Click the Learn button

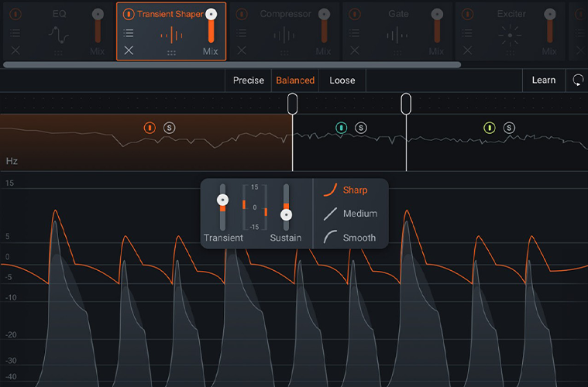pos(544,80)
